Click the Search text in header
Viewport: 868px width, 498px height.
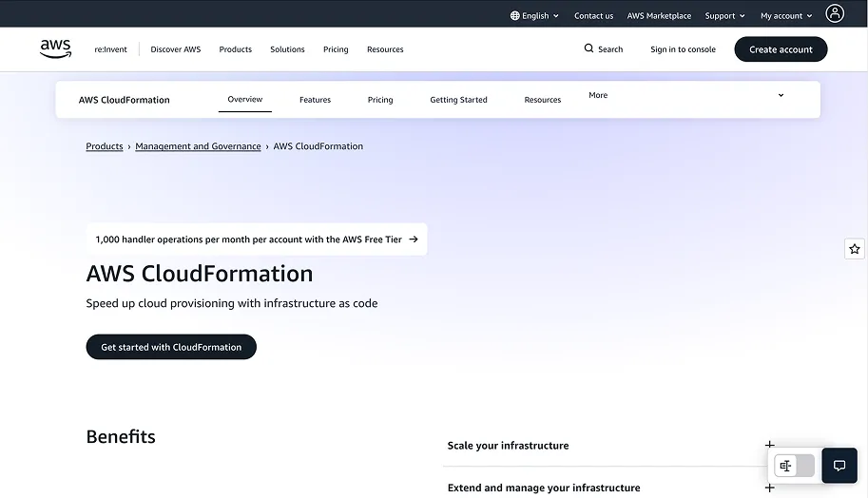click(x=610, y=49)
